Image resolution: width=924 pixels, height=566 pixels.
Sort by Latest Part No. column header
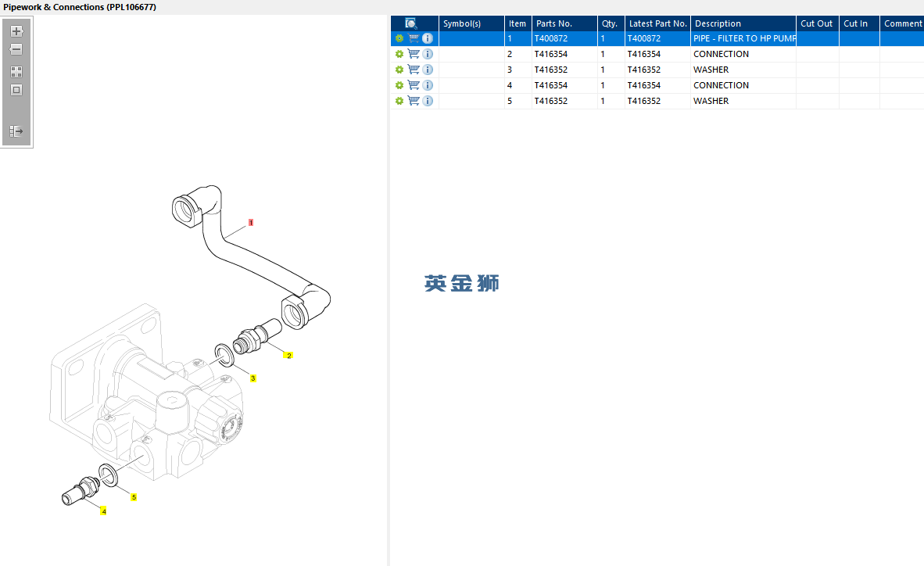coord(657,23)
